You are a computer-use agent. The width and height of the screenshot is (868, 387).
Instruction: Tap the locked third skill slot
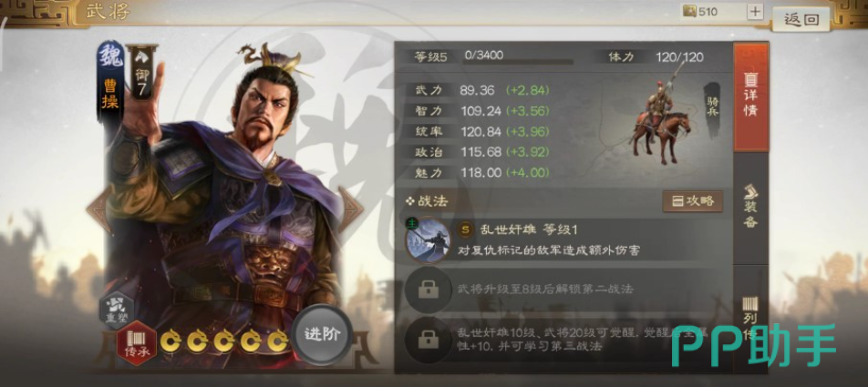point(428,340)
